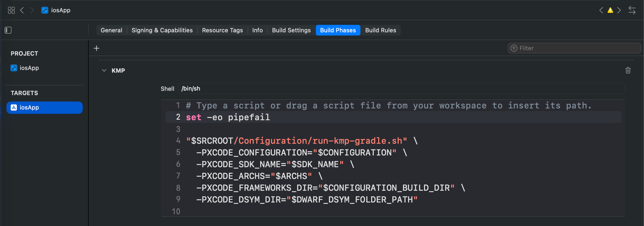Click the -PXCODE_DSYM_DIR line
The height and width of the screenshot is (226, 644).
coord(307,199)
